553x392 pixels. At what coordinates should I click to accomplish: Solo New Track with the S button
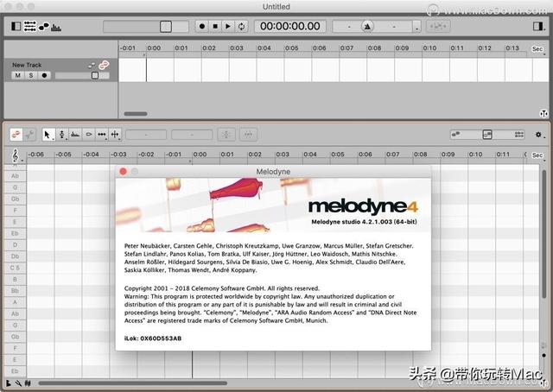31,75
